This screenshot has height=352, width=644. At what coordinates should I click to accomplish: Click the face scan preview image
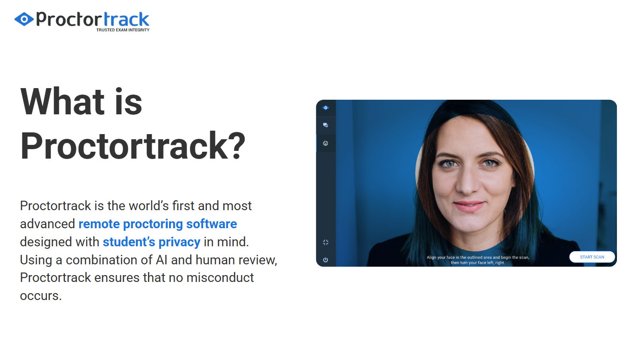466,183
